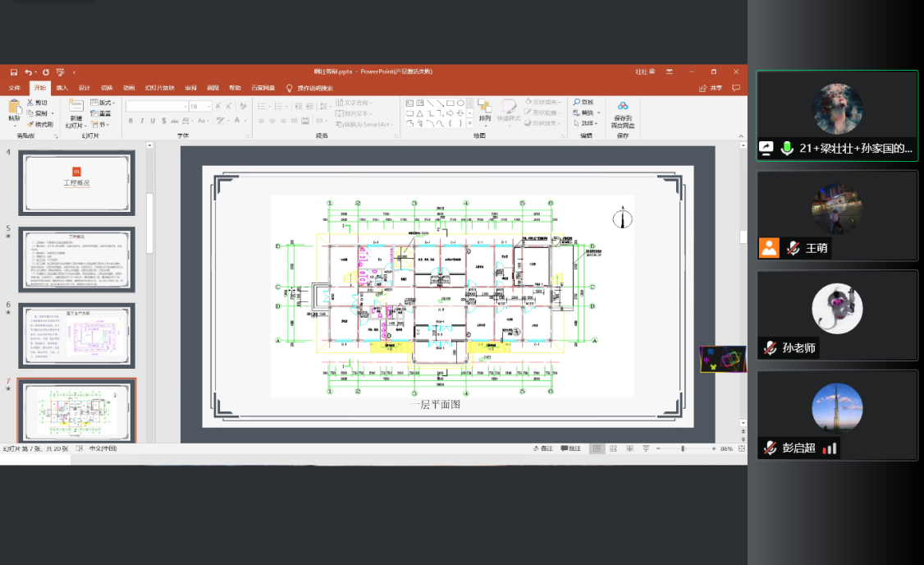Toggle bold formatting
The height and width of the screenshot is (565, 924).
130,121
